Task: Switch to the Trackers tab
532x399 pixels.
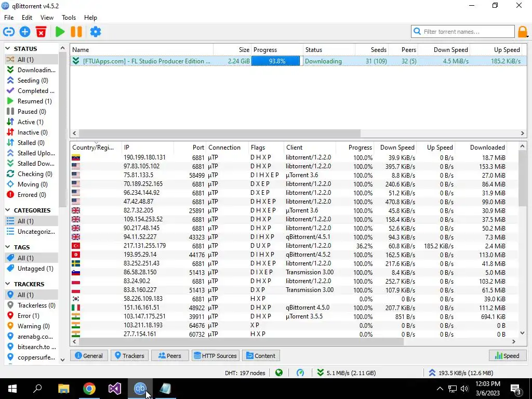Action: (x=129, y=355)
